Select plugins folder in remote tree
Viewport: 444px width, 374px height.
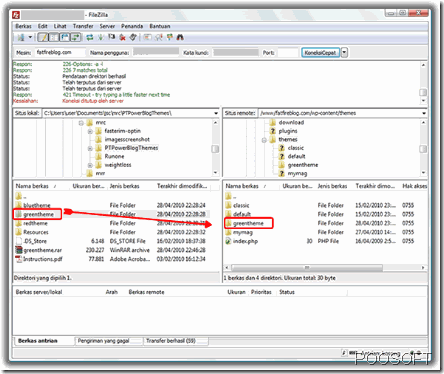(x=288, y=131)
